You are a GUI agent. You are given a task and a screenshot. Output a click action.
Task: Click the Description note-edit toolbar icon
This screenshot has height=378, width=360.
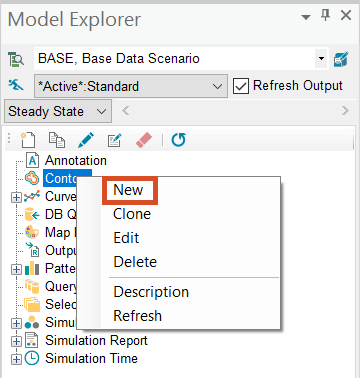tap(114, 140)
